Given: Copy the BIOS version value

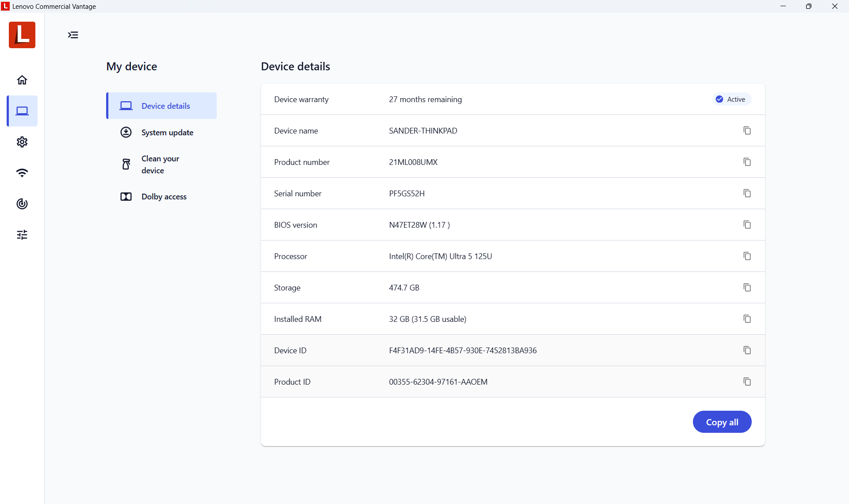Looking at the screenshot, I should [747, 225].
